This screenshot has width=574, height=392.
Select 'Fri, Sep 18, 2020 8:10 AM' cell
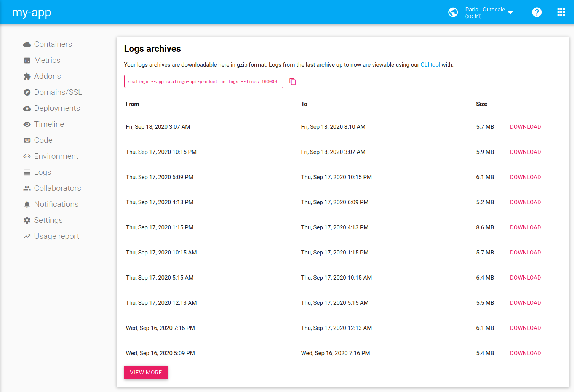coord(333,127)
